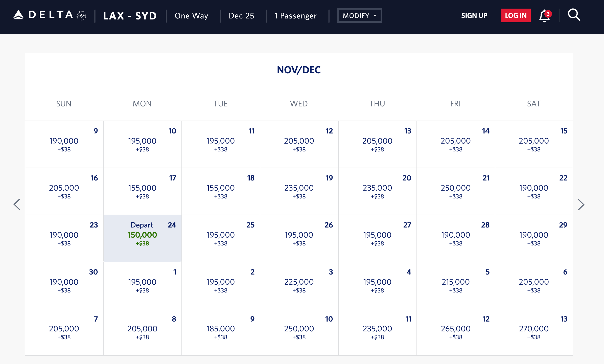Select Dec 4 fare cell
Viewport: 604px width, 364px height.
pos(378,285)
